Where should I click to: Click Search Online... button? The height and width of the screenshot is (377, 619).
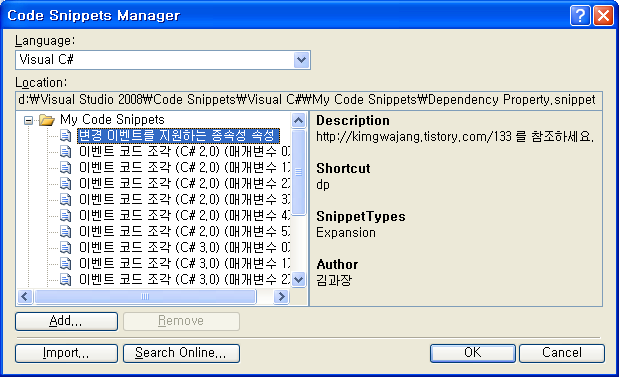click(181, 353)
